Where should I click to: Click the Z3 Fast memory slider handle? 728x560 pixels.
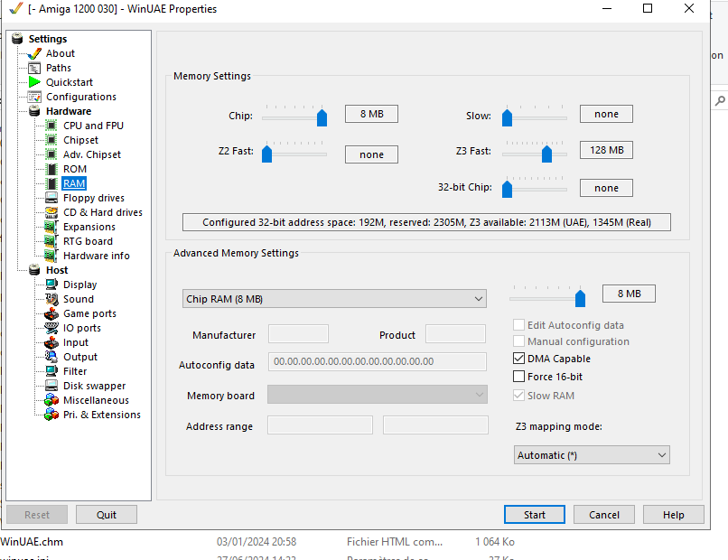(547, 154)
